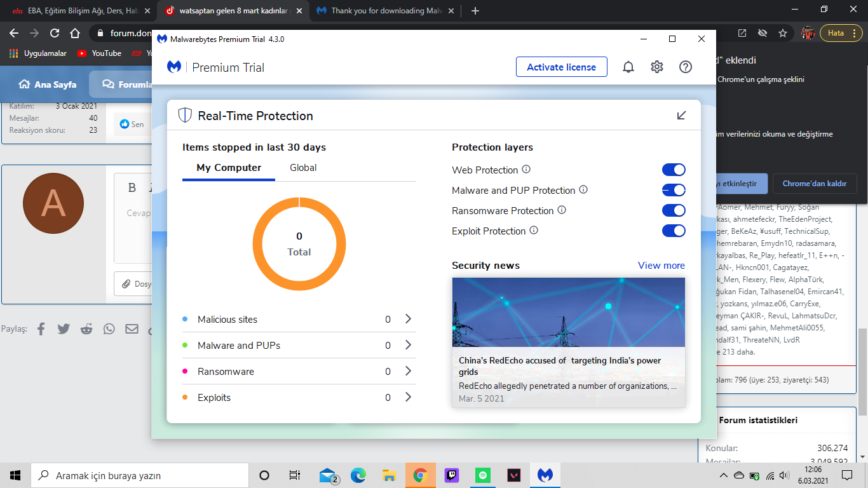Show info for Exploit Protection
The width and height of the screenshot is (868, 488).
pos(534,231)
